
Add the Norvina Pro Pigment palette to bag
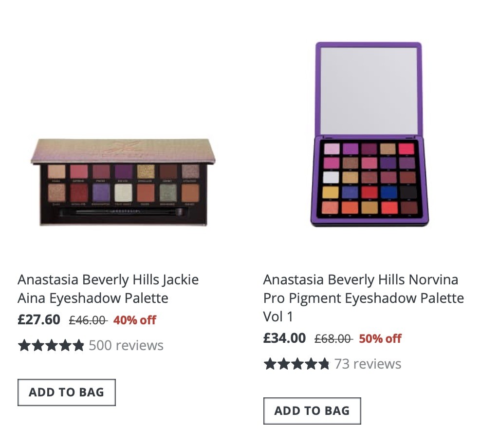(312, 411)
